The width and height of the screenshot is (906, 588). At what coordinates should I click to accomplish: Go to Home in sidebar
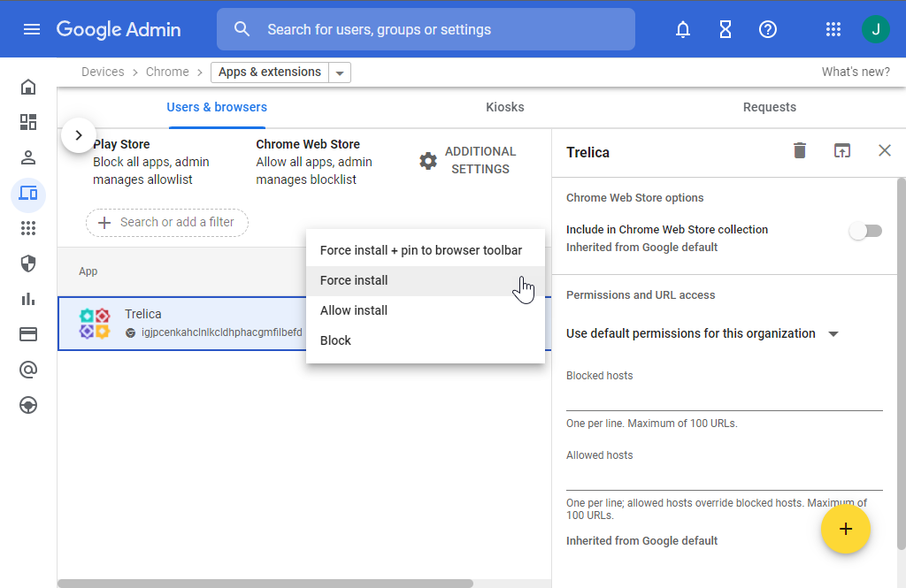[28, 87]
